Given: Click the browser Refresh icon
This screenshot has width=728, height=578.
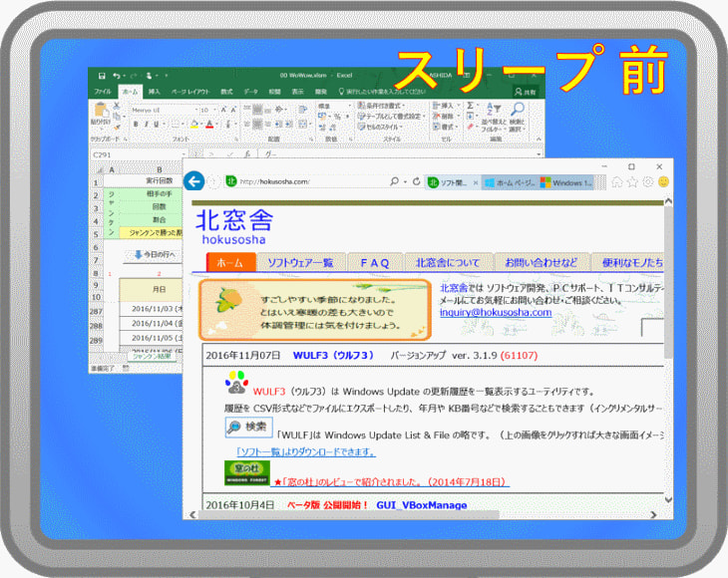Looking at the screenshot, I should coord(417,181).
